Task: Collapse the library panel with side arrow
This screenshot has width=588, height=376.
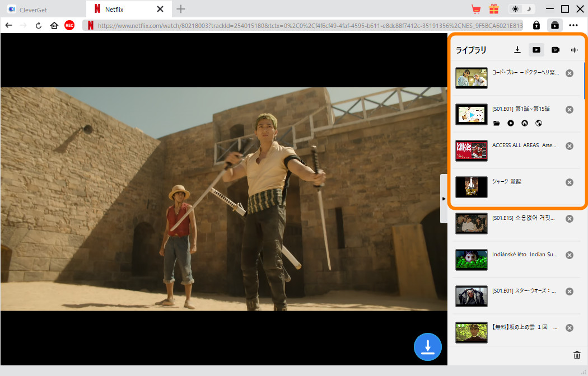Action: [444, 199]
